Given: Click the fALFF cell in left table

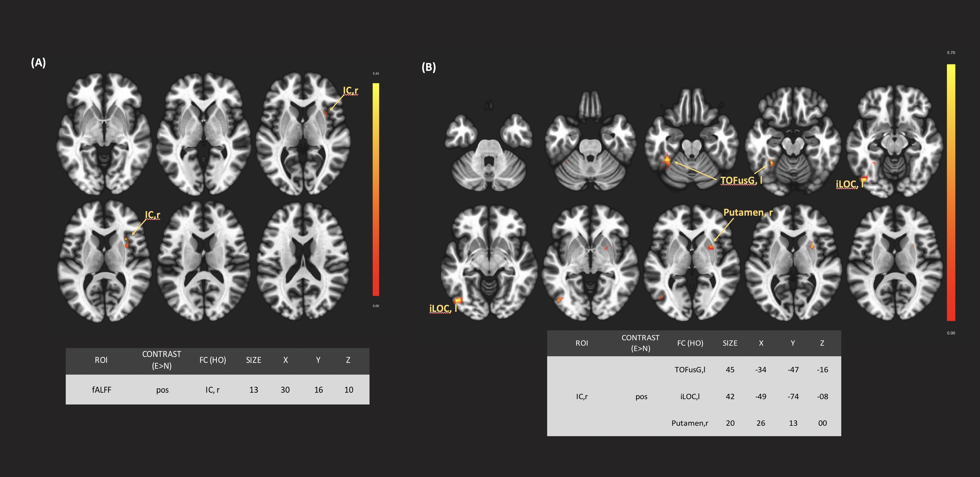Looking at the screenshot, I should tap(102, 390).
